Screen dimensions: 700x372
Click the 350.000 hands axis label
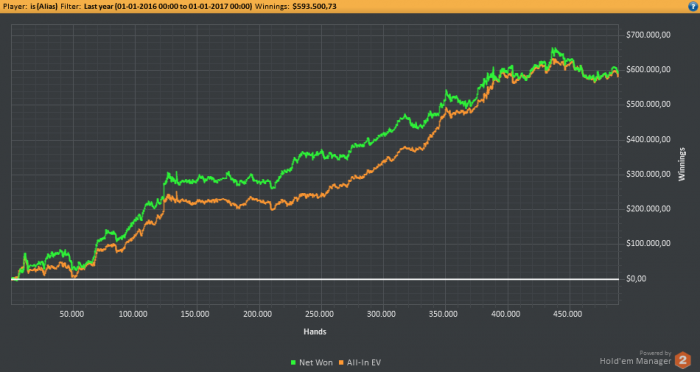click(443, 314)
